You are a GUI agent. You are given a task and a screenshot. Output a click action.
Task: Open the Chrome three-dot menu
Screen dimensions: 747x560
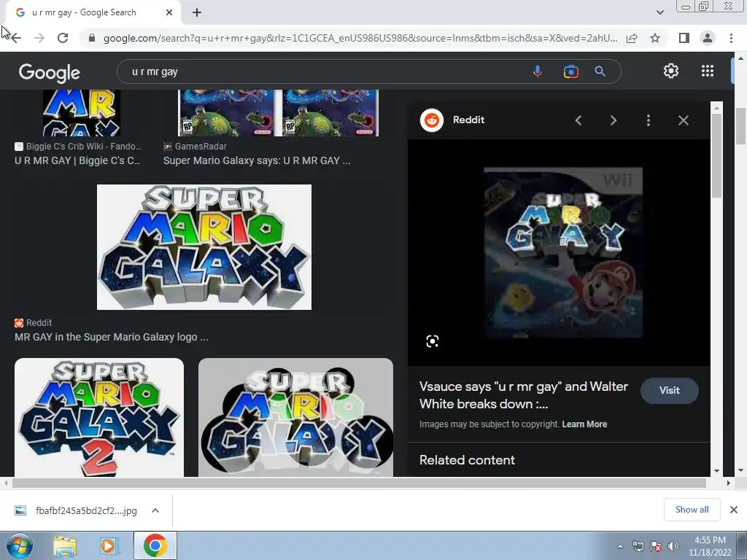(731, 38)
